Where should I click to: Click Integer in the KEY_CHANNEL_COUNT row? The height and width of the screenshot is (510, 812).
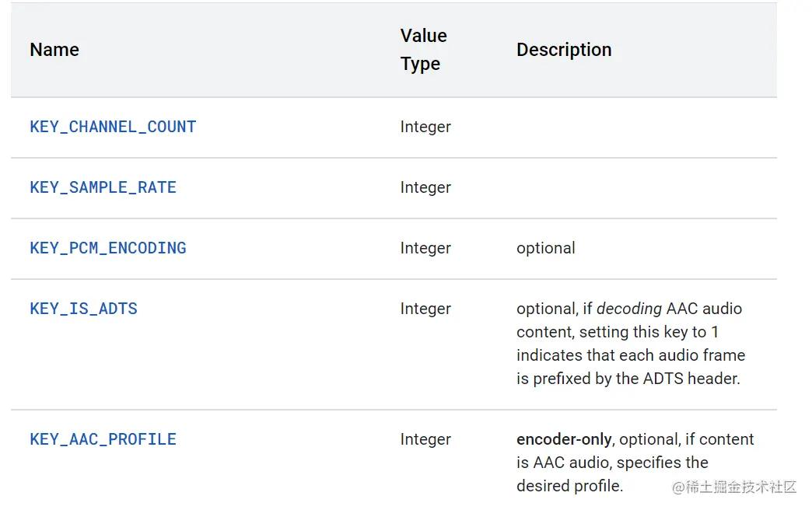[425, 127]
